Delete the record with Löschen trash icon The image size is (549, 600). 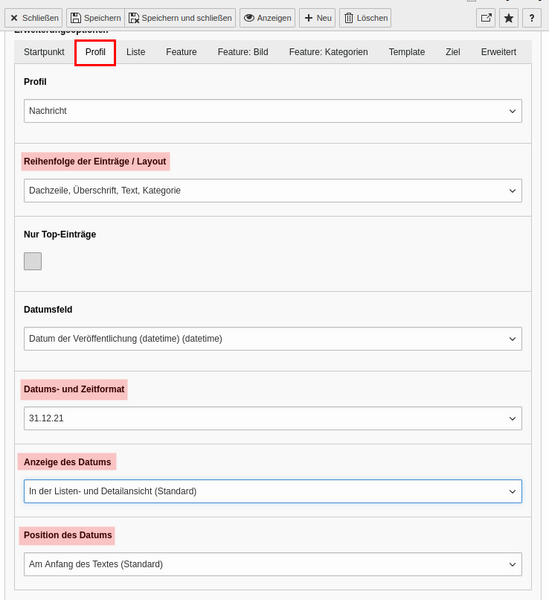365,18
